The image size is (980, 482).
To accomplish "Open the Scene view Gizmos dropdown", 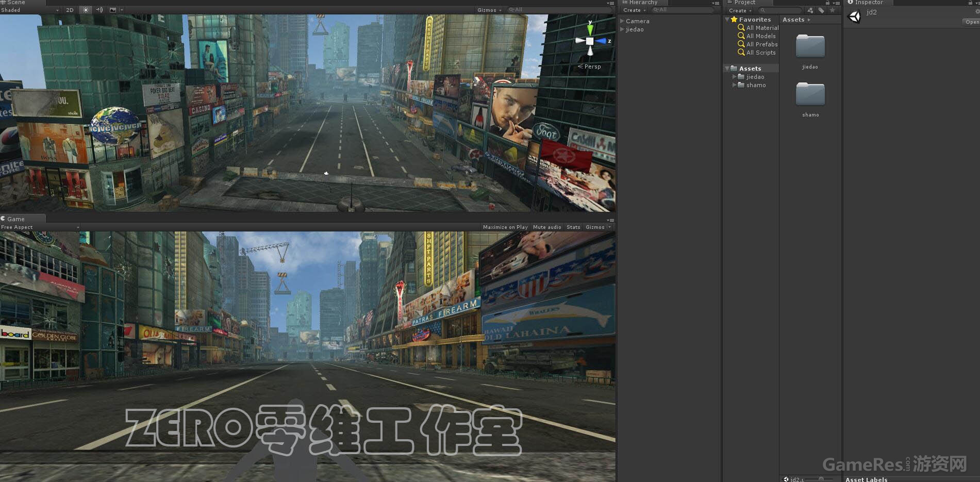I will point(489,10).
